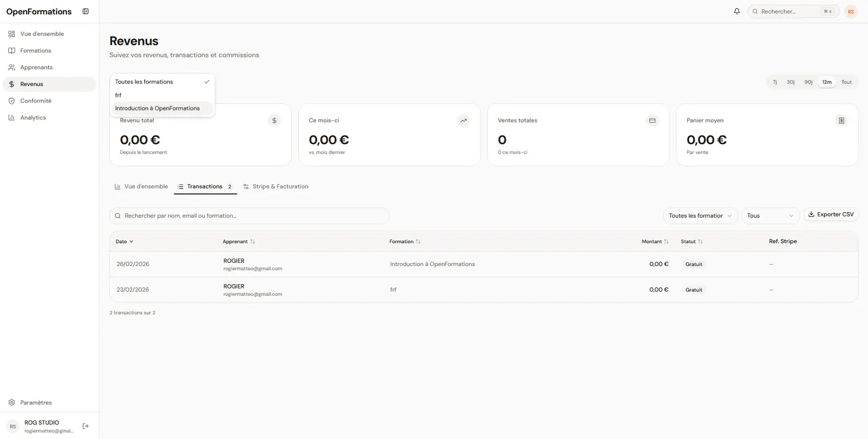The width and height of the screenshot is (868, 439).
Task: Click the trending arrow icon on Ce mois-ci card
Action: [x=463, y=120]
